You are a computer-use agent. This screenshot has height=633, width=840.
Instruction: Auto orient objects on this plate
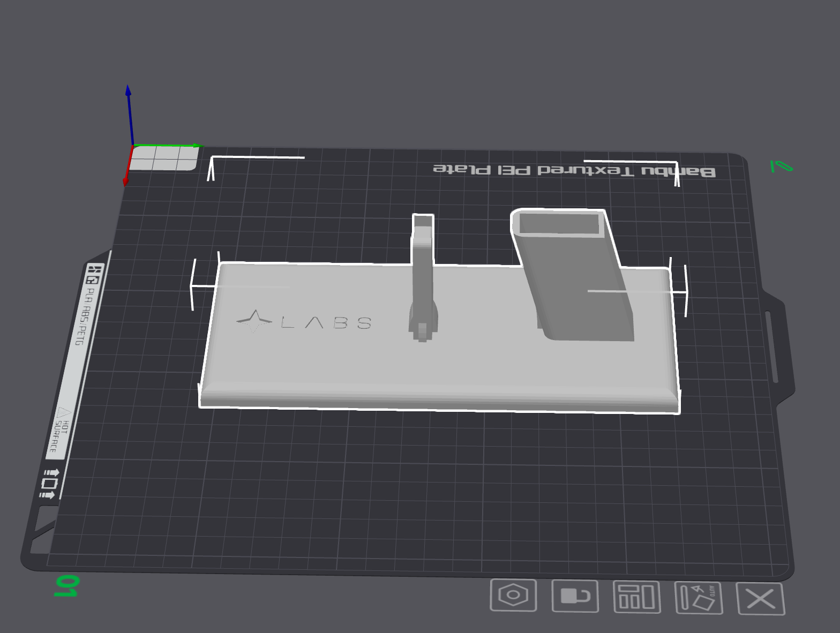[x=699, y=598]
